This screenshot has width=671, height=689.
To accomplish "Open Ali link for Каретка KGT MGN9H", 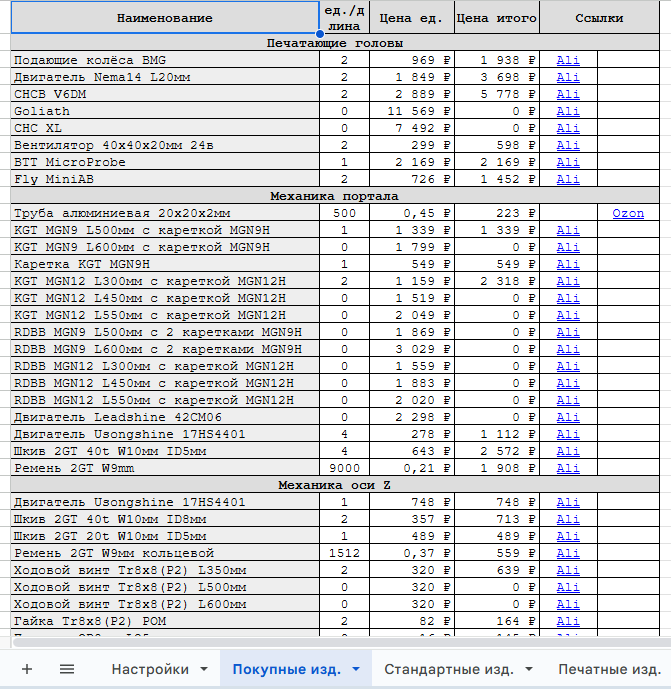I will (x=568, y=265).
